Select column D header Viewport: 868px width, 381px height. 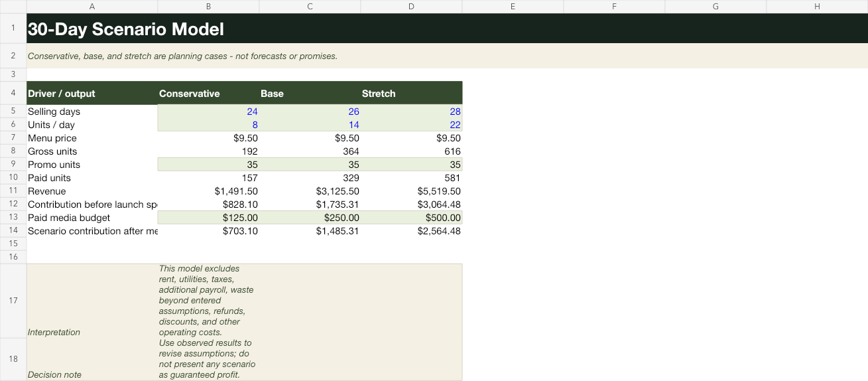[x=411, y=6]
